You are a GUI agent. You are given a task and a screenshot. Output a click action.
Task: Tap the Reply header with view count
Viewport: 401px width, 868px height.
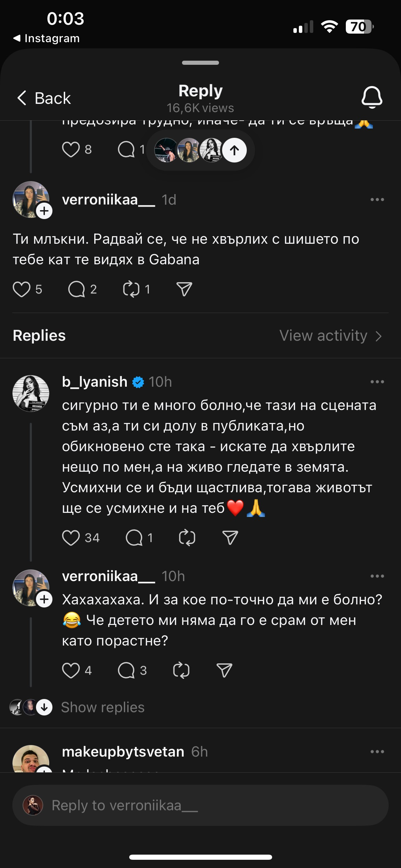(x=200, y=98)
